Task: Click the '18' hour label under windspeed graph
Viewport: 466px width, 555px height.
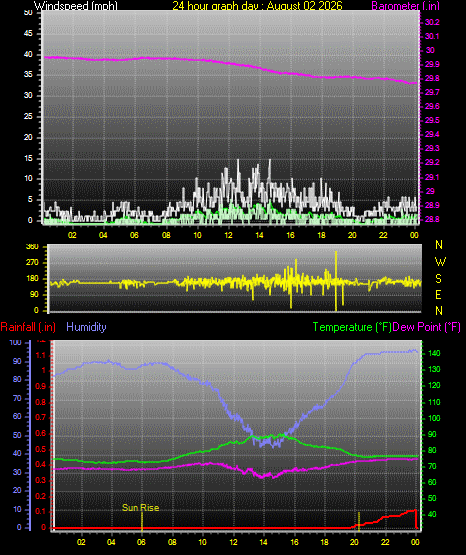Action: point(321,235)
